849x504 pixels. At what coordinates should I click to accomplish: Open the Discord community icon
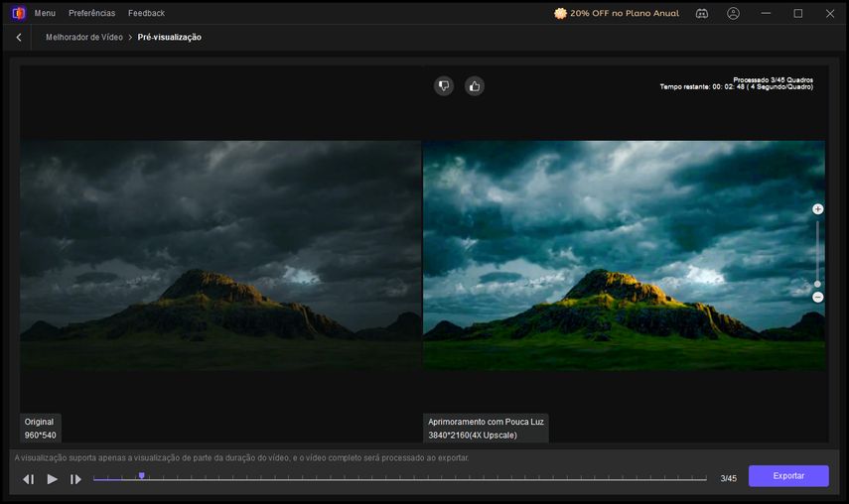coord(702,14)
